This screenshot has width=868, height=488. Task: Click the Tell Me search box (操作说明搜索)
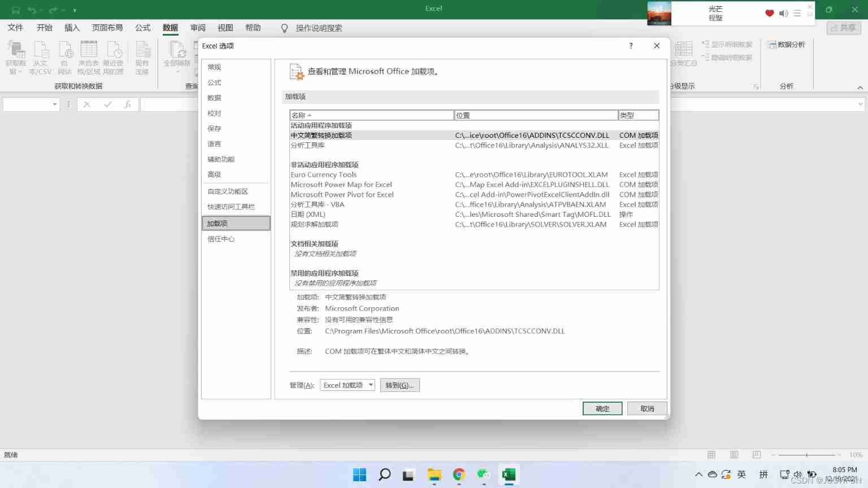pos(319,28)
